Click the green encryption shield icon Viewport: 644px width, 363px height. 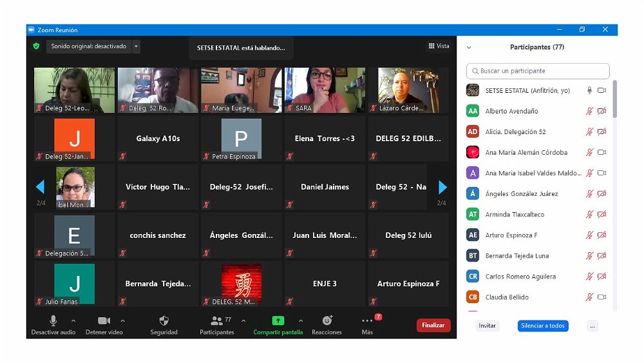tap(37, 46)
